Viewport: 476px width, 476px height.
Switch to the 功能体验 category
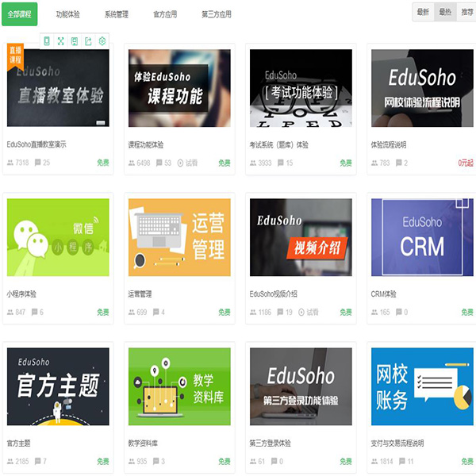tap(68, 14)
